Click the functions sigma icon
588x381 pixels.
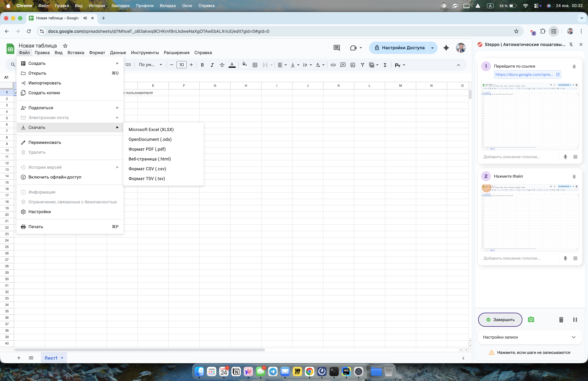tap(385, 65)
